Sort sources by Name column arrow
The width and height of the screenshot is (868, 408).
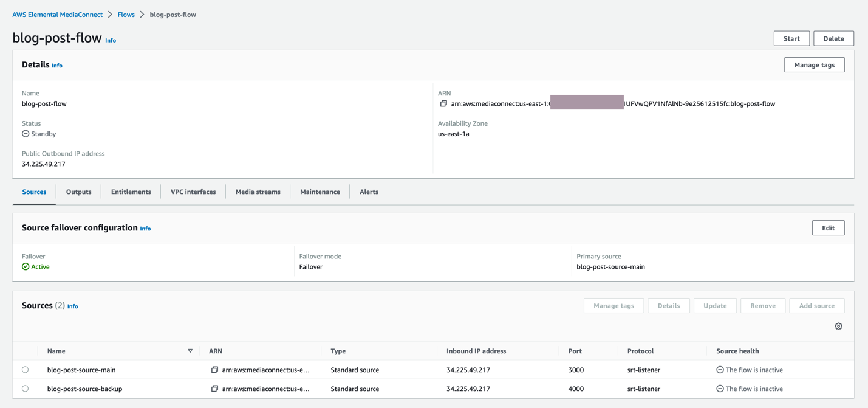(190, 351)
